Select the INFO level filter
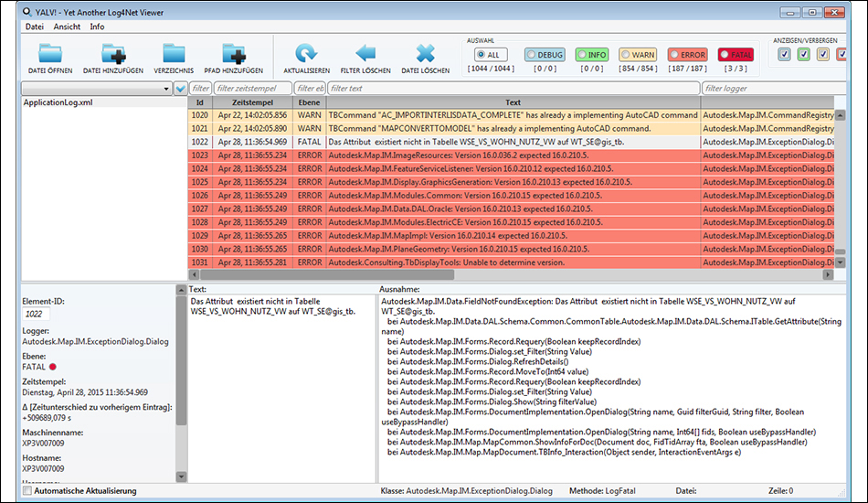This screenshot has height=503, width=868. (592, 55)
